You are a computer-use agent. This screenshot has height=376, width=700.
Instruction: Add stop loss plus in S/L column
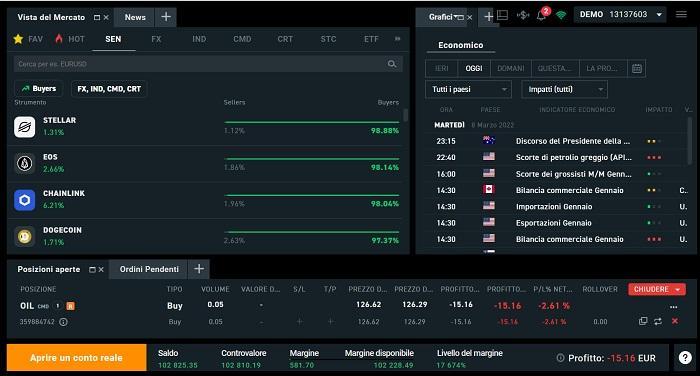(x=299, y=322)
